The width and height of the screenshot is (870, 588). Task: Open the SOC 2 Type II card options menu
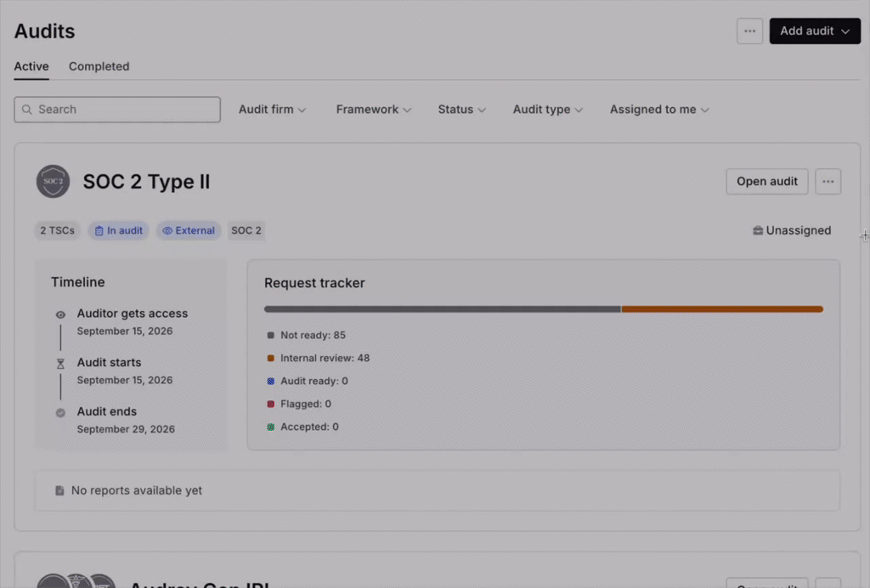click(x=828, y=181)
